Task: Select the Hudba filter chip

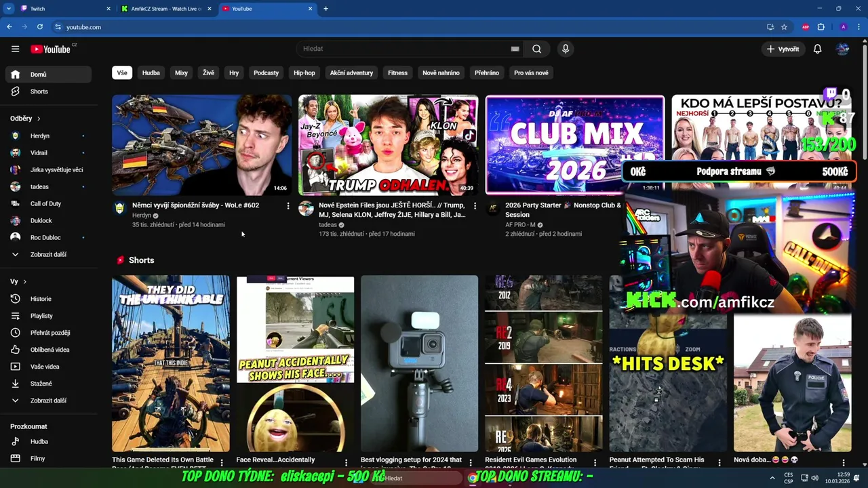Action: coord(151,73)
